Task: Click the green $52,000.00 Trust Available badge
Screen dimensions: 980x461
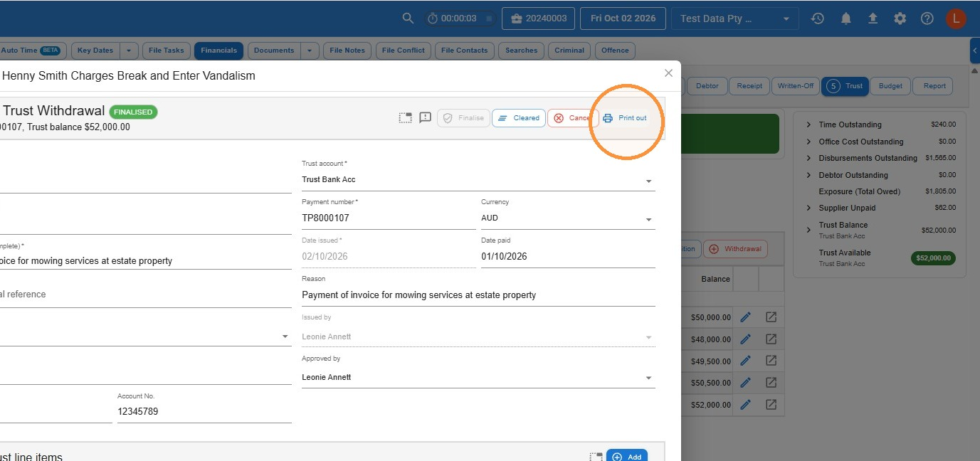Action: (933, 258)
